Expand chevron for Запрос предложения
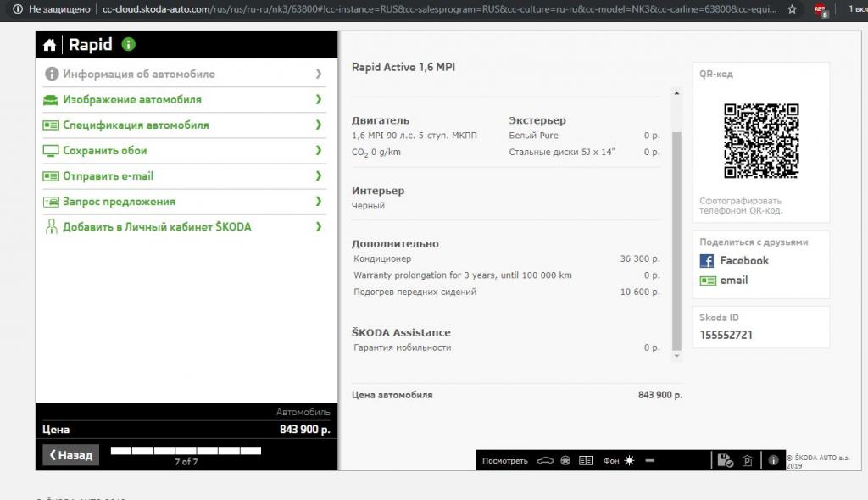 point(319,202)
